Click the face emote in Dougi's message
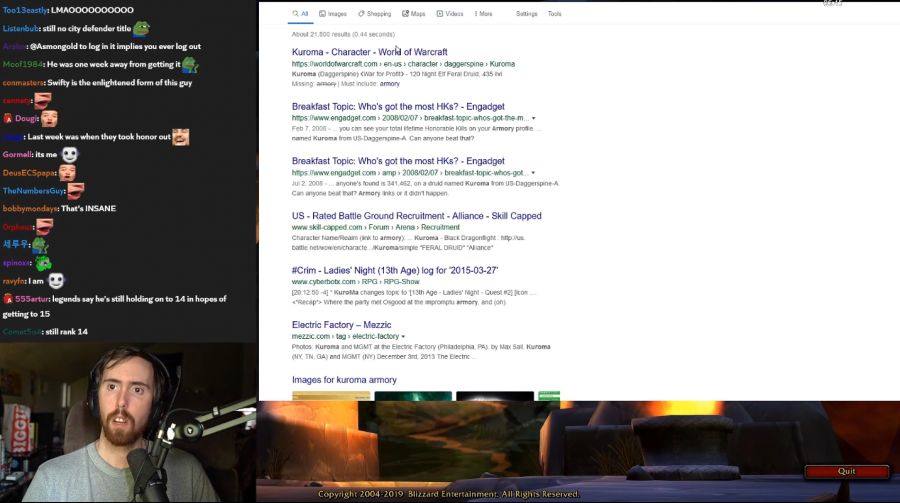Screen dimensions: 900x503 coord(49,119)
